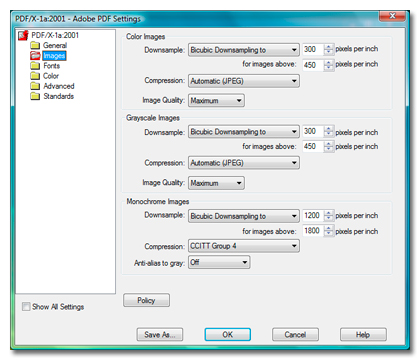Select the General folder icon
The height and width of the screenshot is (360, 420).
coord(35,45)
